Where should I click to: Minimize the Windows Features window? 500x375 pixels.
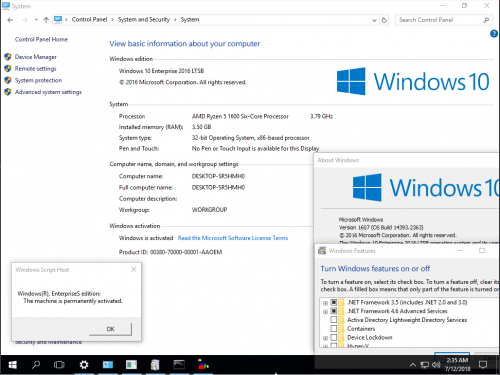coord(460,250)
